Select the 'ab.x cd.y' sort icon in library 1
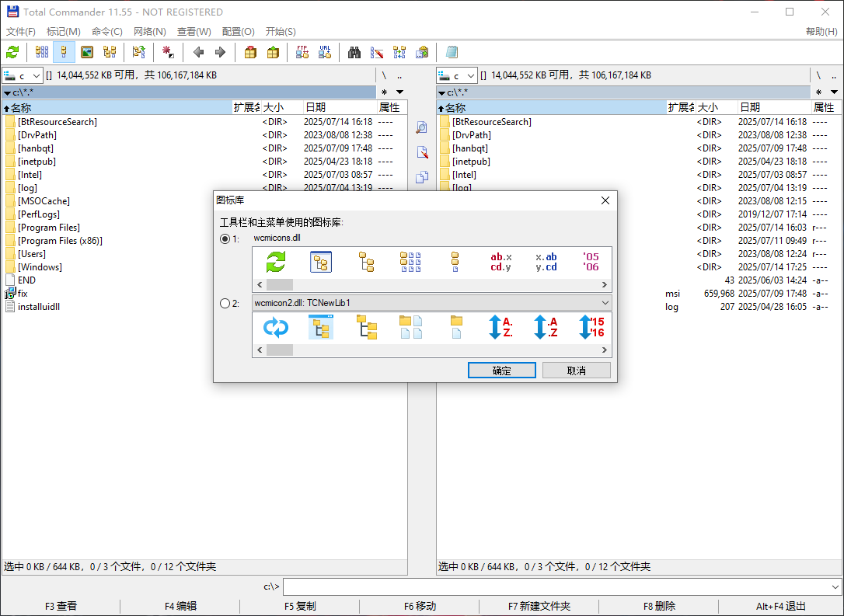This screenshot has width=844, height=616. (x=501, y=262)
